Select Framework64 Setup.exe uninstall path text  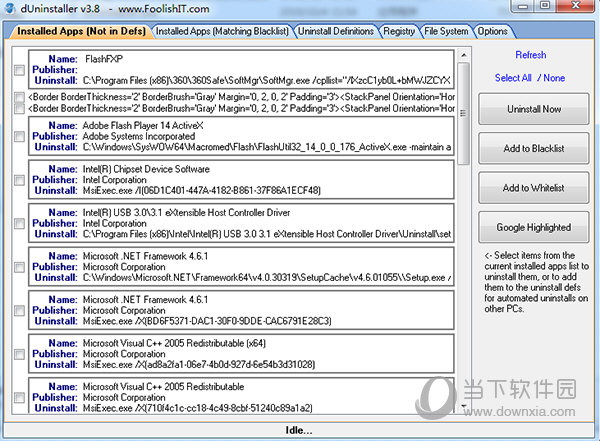click(267, 278)
